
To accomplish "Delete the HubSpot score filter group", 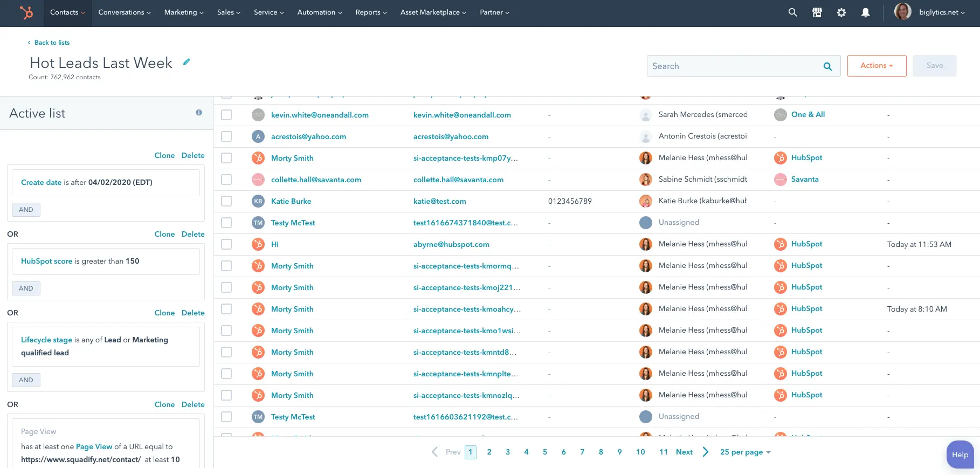I will click(193, 234).
